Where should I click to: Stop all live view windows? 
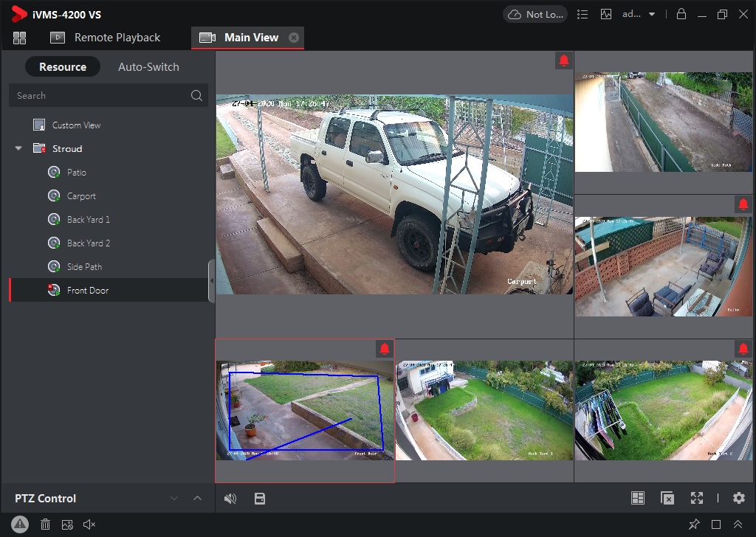pos(667,499)
